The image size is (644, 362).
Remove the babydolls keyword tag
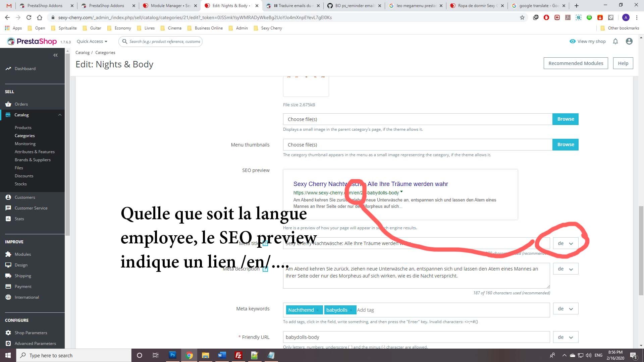[x=351, y=310]
